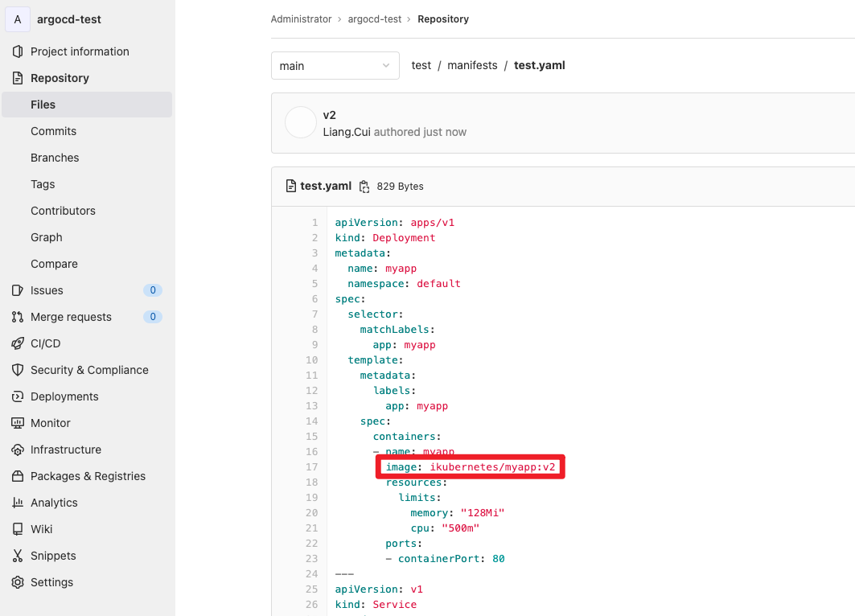Viewport: 855px width, 616px height.
Task: Click the Security & Compliance shield icon
Action: pos(18,370)
